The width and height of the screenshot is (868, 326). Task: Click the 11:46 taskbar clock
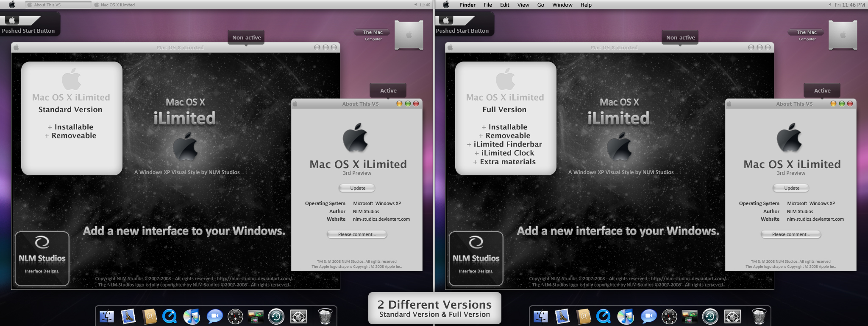[x=424, y=5]
